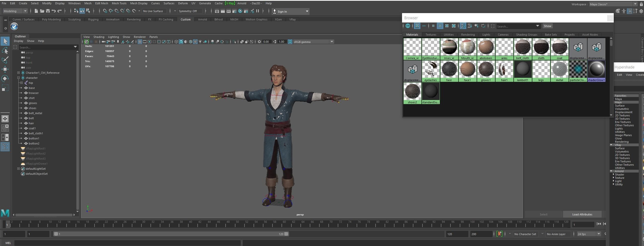Switch to the Rigging shelf tab
Image resolution: width=644 pixels, height=246 pixels.
pyautogui.click(x=93, y=19)
